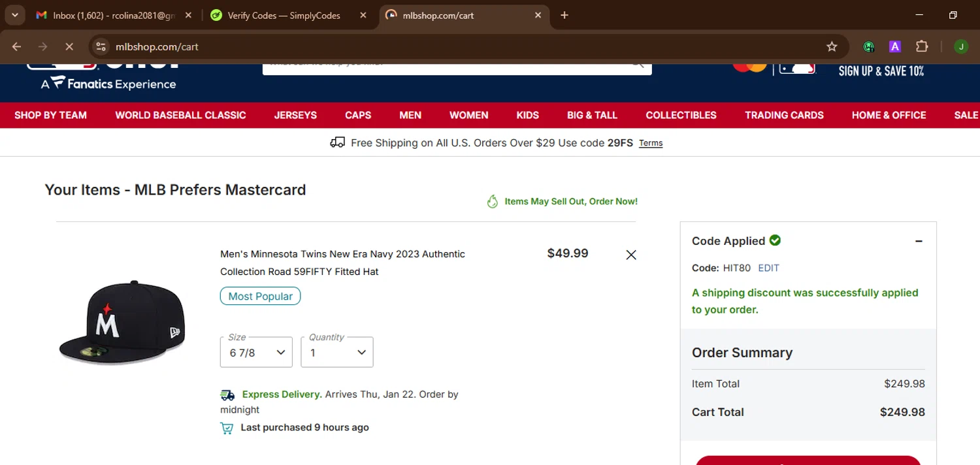The width and height of the screenshot is (980, 465).
Task: Switch to the Verify Codes SimplyCodes tab
Action: point(284,15)
